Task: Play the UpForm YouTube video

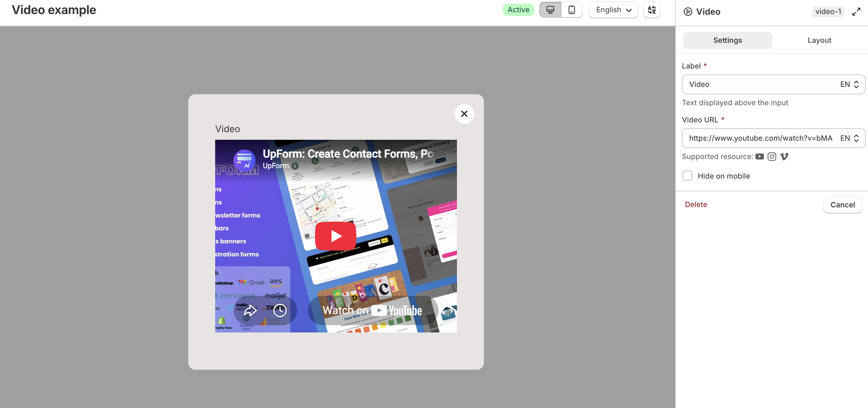Action: tap(336, 236)
